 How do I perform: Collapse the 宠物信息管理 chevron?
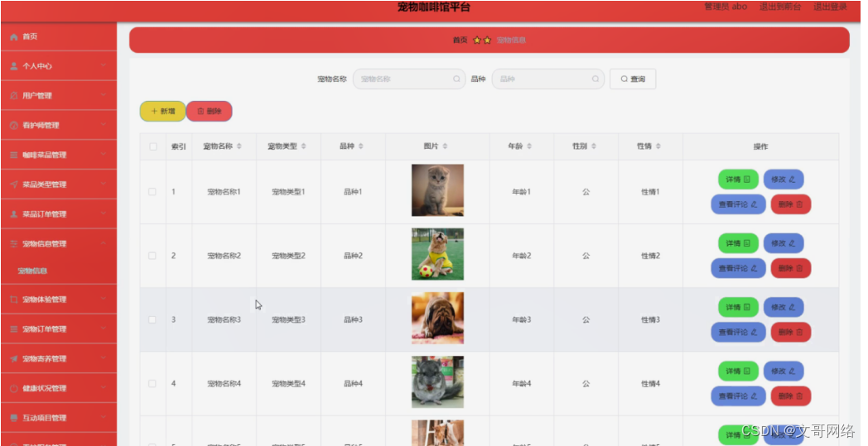[x=104, y=243]
